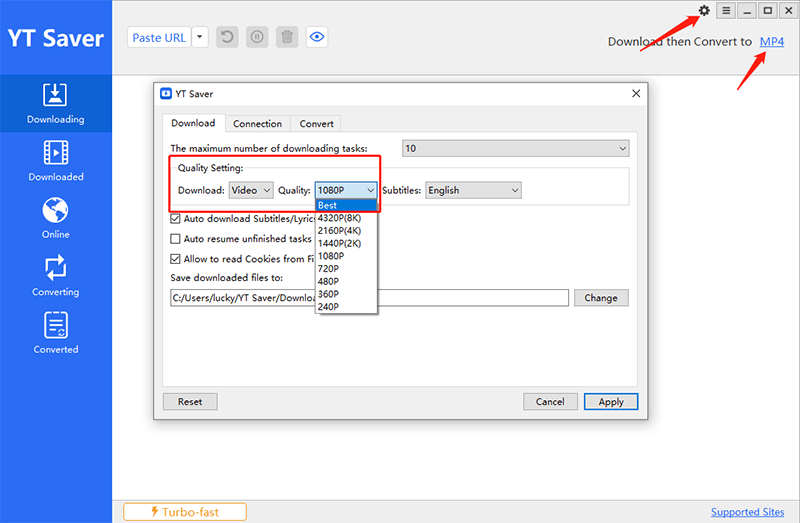Open the Supported Sites link
Viewport: 800px width, 523px height.
pos(747,512)
